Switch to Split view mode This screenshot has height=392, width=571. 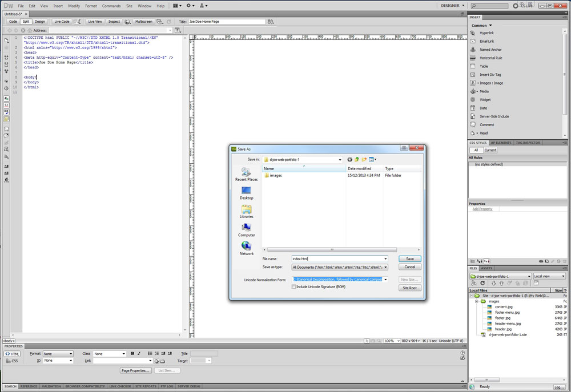click(26, 22)
